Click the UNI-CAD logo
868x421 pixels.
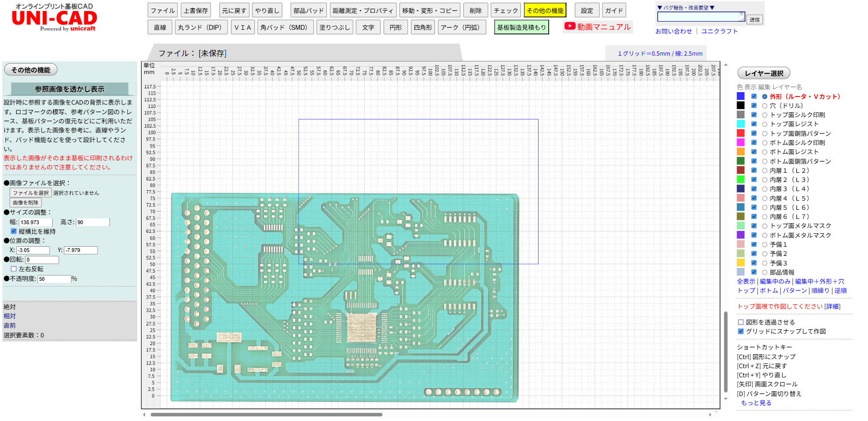click(54, 18)
